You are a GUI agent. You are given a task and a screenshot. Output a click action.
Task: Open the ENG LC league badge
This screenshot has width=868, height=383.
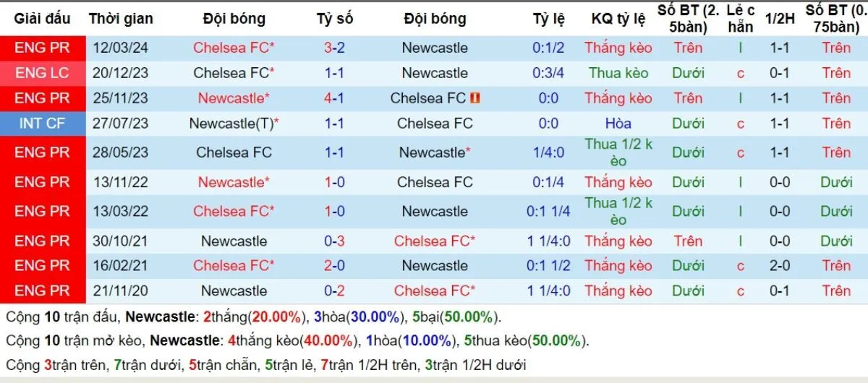point(41,73)
